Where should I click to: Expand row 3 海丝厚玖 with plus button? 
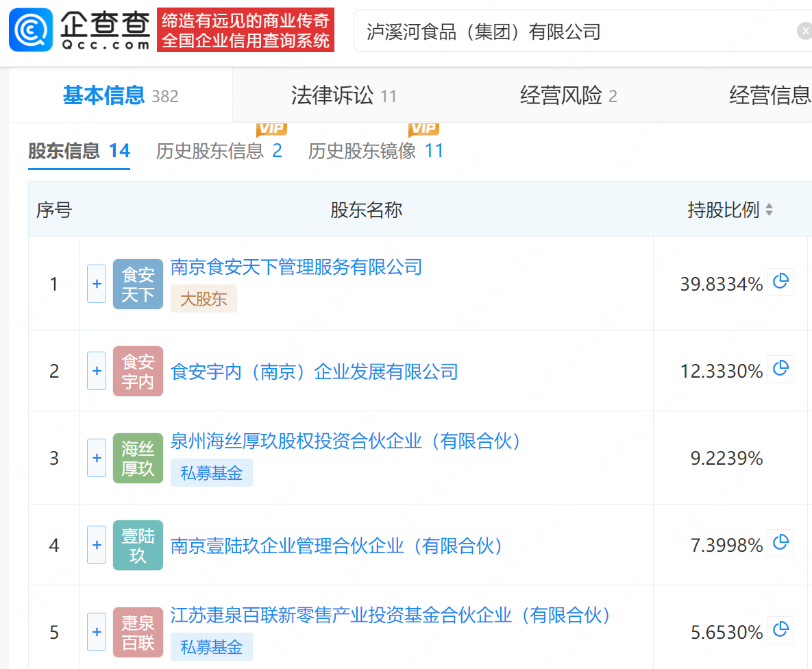pyautogui.click(x=97, y=458)
